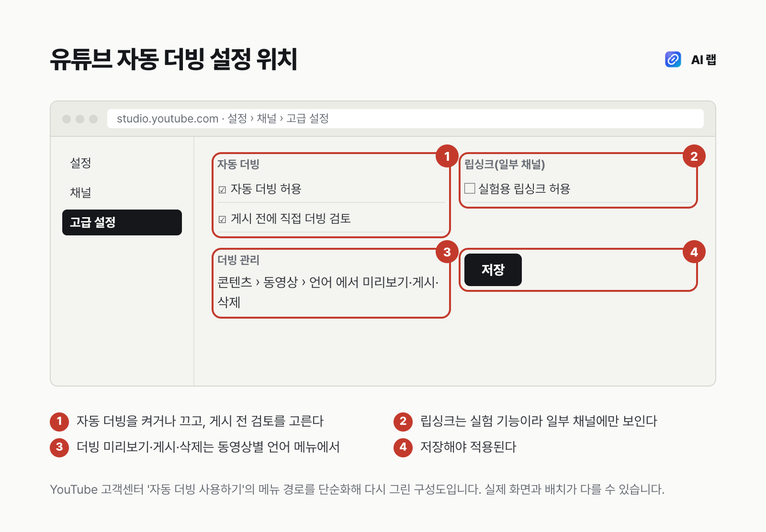Enable the 실험용 립싱크 허용 checkbox
The width and height of the screenshot is (766, 532).
click(x=470, y=188)
